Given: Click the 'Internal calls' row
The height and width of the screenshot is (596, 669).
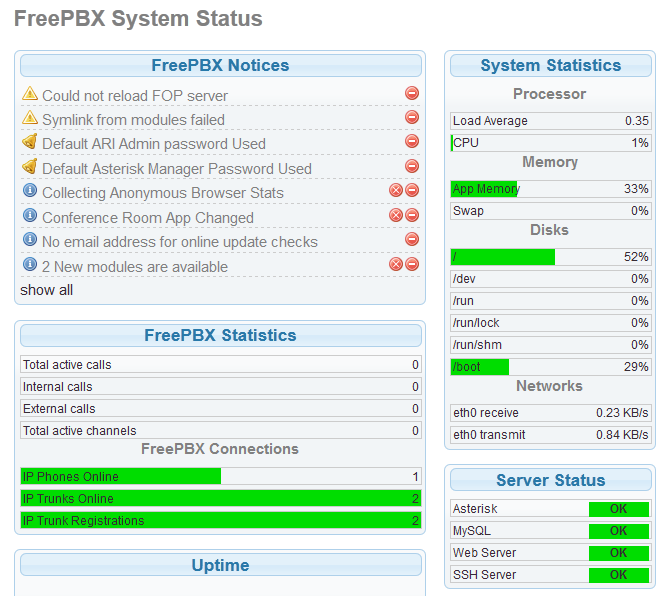Looking at the screenshot, I should click(x=221, y=387).
